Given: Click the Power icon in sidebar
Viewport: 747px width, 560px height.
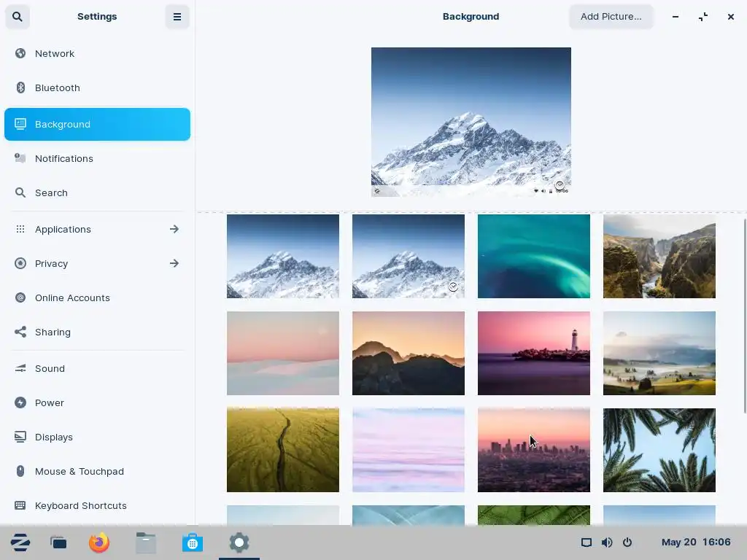Looking at the screenshot, I should point(20,402).
